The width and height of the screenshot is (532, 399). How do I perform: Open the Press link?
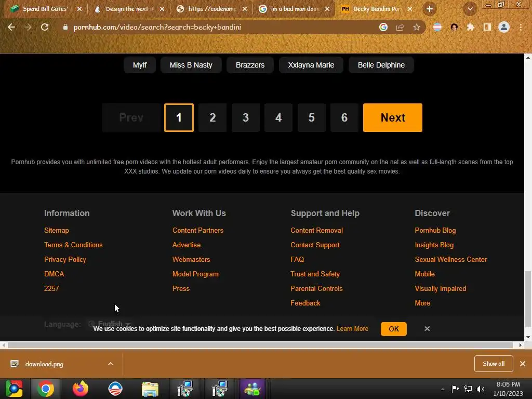(181, 288)
